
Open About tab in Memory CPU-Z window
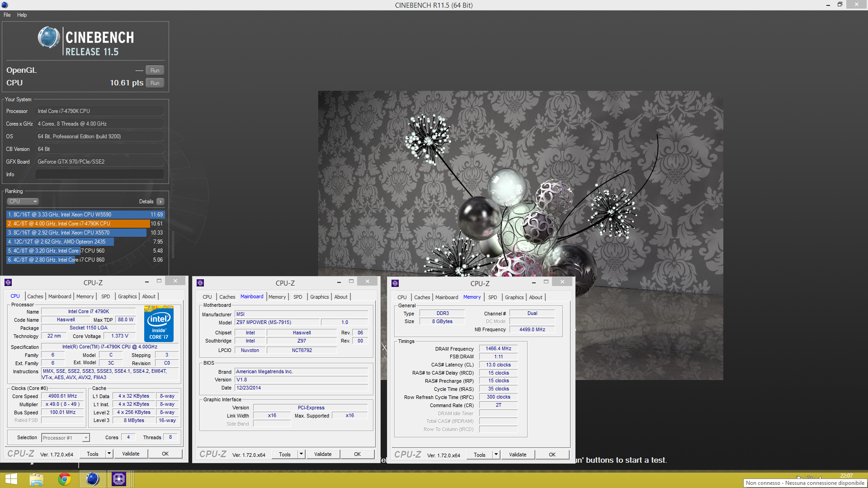536,297
